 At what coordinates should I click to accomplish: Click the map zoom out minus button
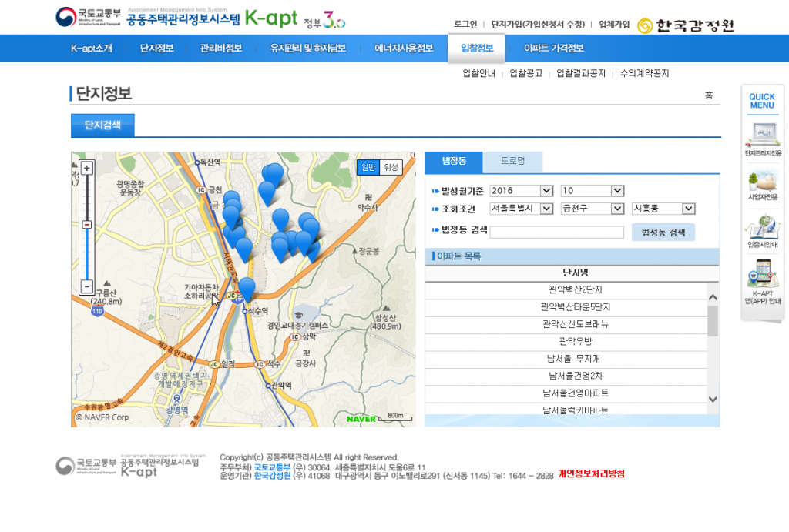click(x=87, y=286)
